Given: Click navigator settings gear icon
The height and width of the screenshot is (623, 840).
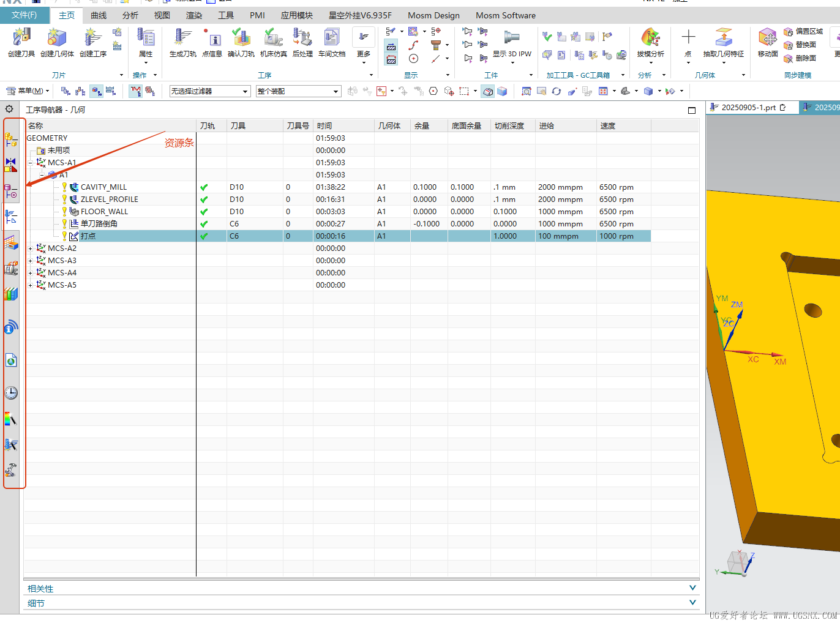Looking at the screenshot, I should [9, 109].
